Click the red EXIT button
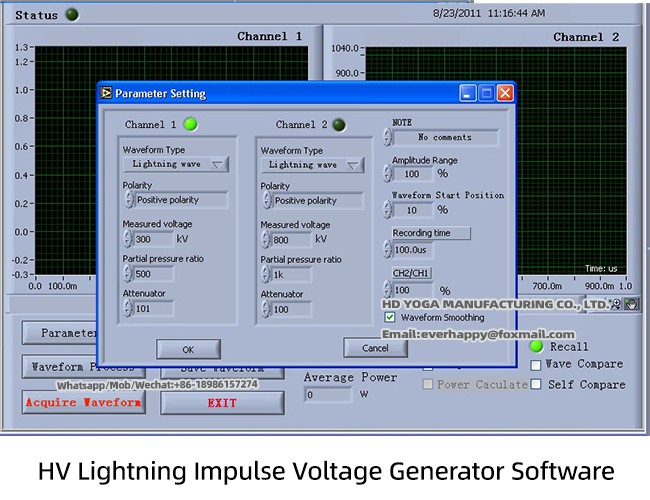This screenshot has height=500, width=650. 222,402
